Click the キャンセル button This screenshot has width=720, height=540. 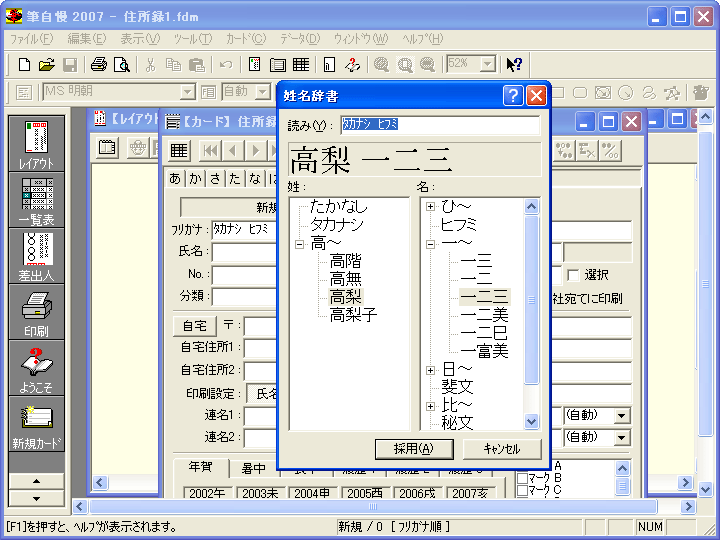[x=502, y=449]
